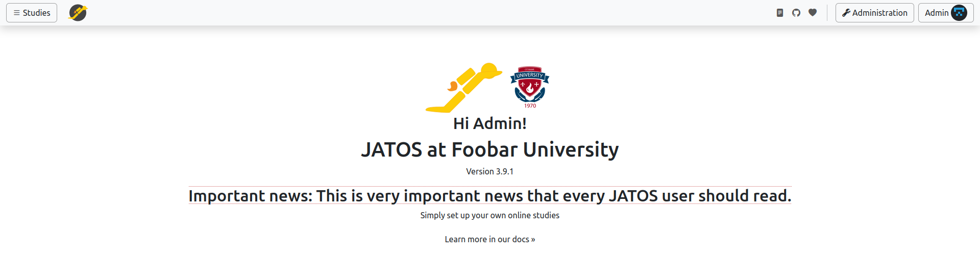Viewport: 980px width, 256px height.
Task: Click the JATOS at Foobar University title
Action: (490, 149)
